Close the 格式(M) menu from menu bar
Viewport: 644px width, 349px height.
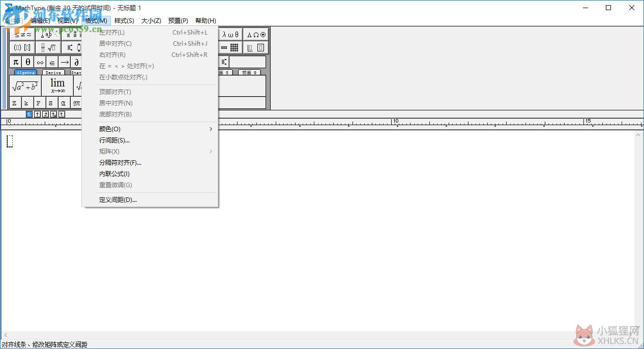pyautogui.click(x=96, y=21)
